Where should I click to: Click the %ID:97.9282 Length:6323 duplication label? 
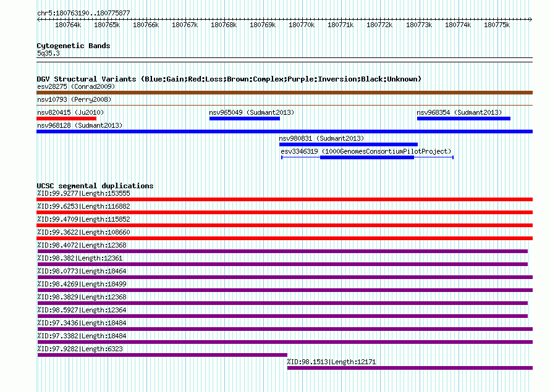(80, 349)
